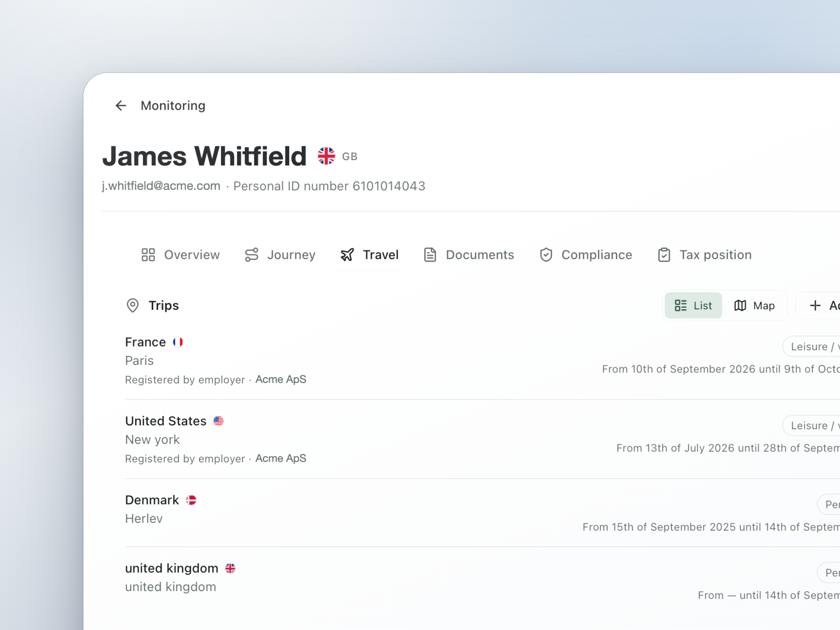The width and height of the screenshot is (840, 630).
Task: Click the James Whitfield name heading
Action: coord(204,156)
